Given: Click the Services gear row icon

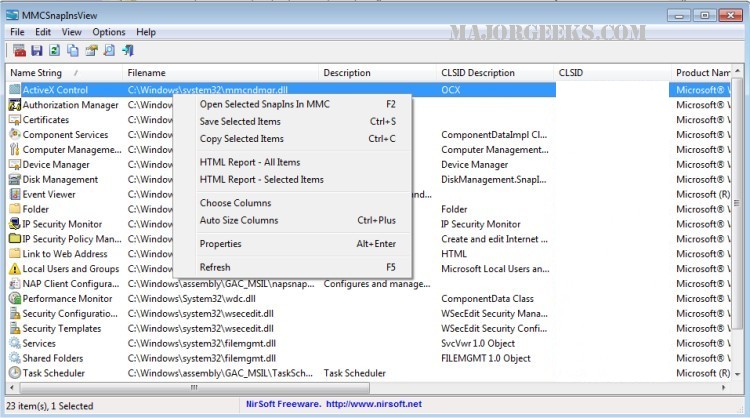Looking at the screenshot, I should coord(15,343).
